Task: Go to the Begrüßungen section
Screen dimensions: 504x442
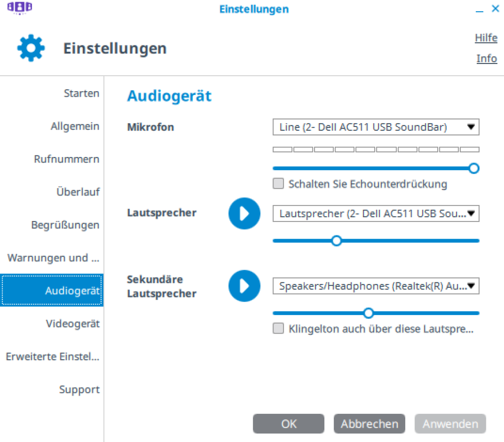Action: pos(65,225)
